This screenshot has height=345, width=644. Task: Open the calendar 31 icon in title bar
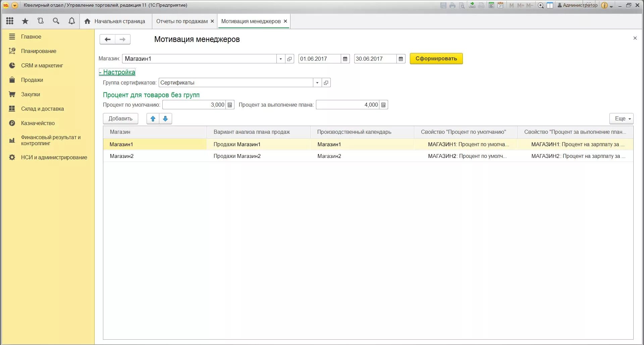[500, 5]
